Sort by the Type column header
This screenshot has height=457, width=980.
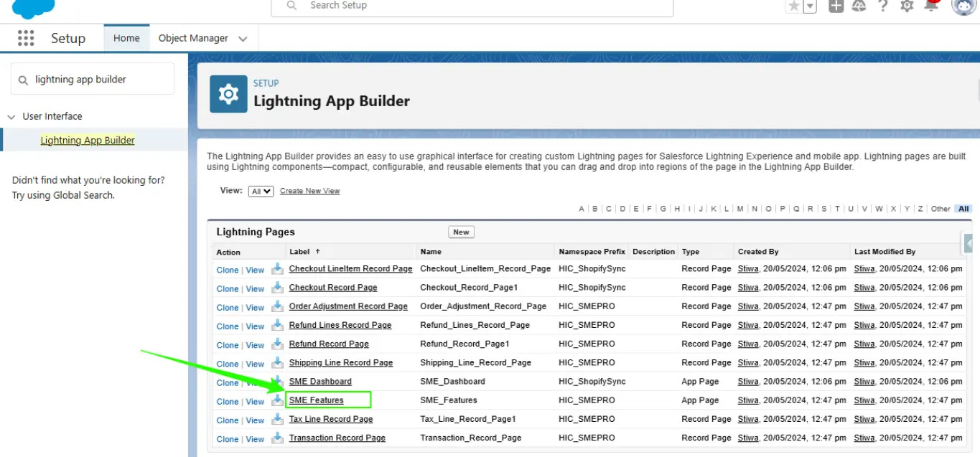tap(690, 252)
